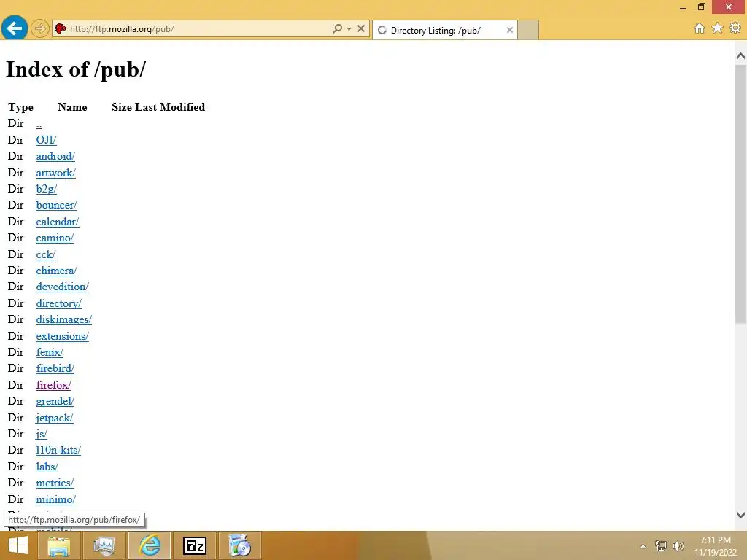Open the bouncer/ directory link

[56, 205]
